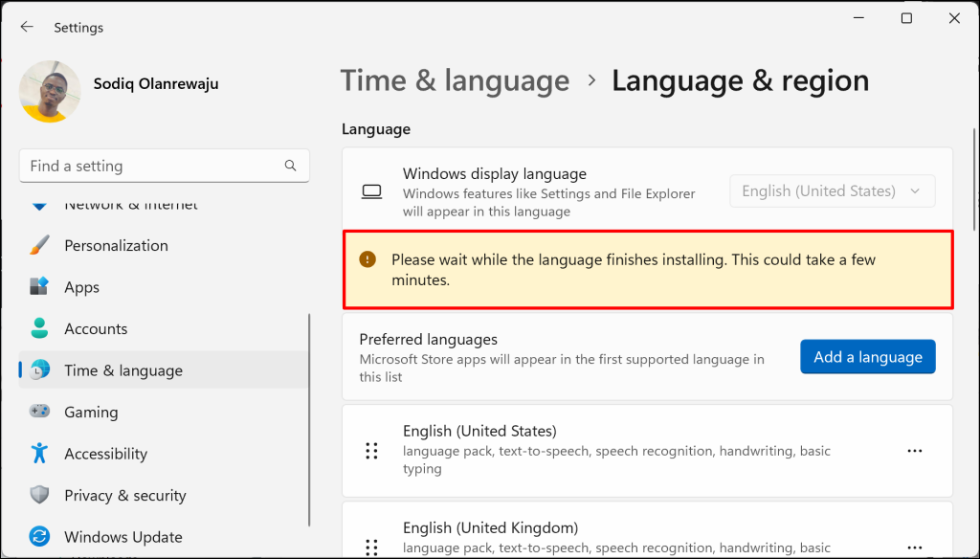
Task: Click Add a language button
Action: coord(868,357)
